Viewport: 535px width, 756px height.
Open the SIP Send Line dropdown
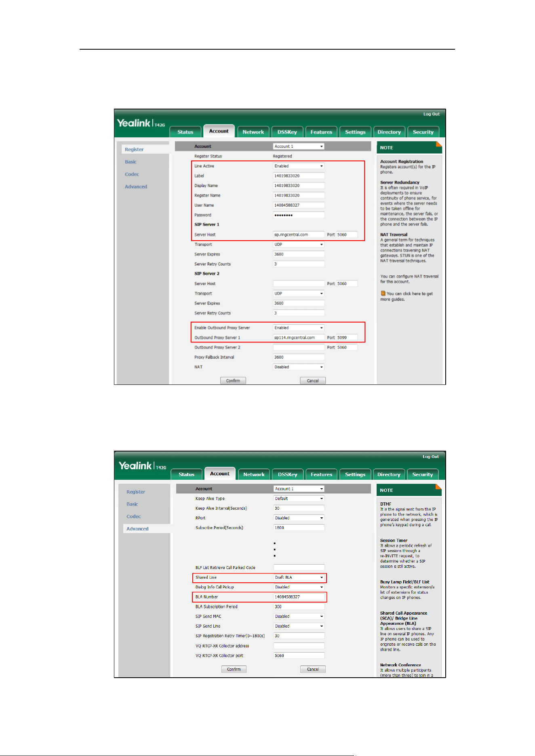point(299,626)
